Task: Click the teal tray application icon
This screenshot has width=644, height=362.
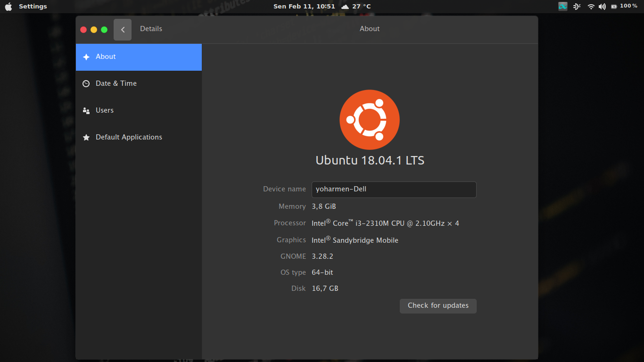Action: (563, 6)
